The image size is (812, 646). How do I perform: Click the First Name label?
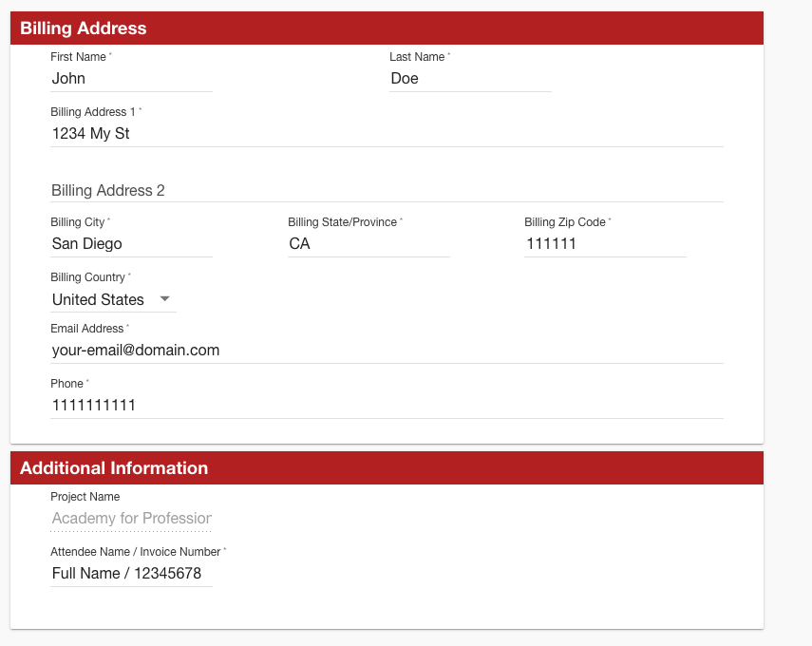pos(78,57)
